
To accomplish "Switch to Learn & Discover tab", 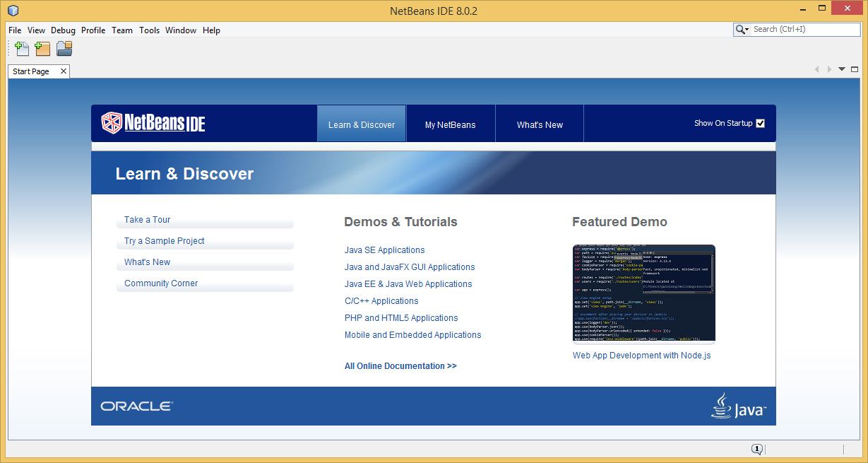I will coord(362,124).
